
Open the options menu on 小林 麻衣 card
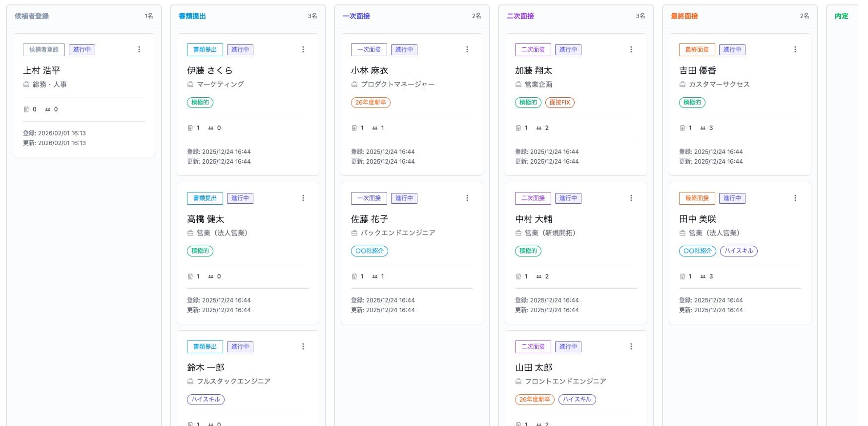click(467, 49)
